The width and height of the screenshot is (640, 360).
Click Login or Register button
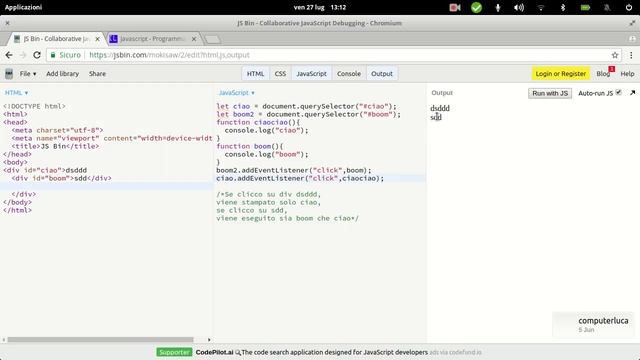coord(560,74)
